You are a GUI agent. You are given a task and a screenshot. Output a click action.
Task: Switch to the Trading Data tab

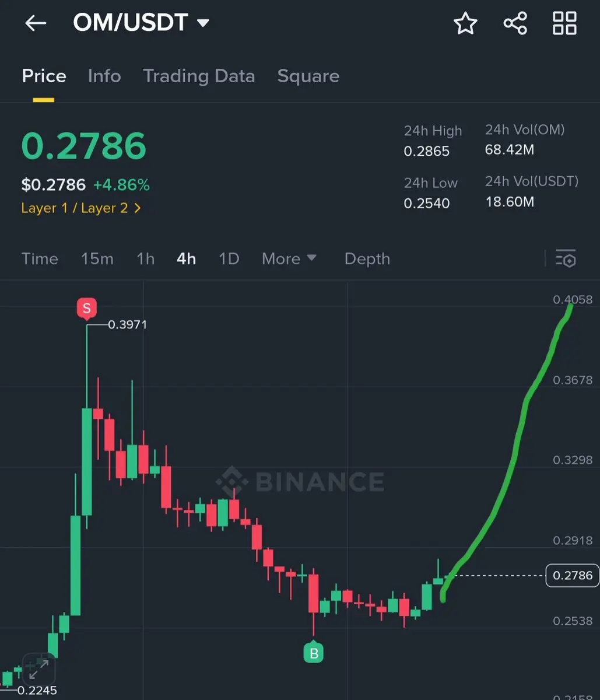[x=199, y=76]
